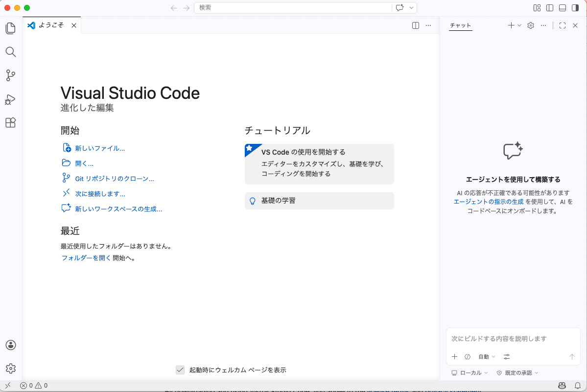Open chat settings gear icon
This screenshot has height=392, width=587.
point(531,25)
